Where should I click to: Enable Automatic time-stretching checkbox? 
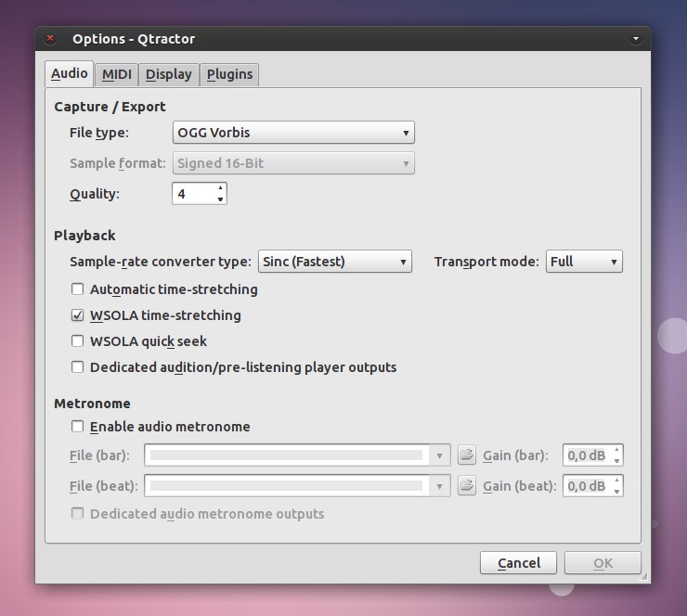point(78,289)
